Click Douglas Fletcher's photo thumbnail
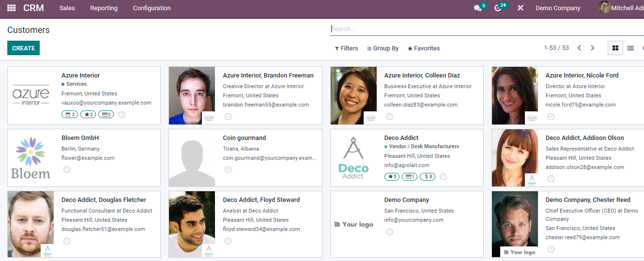Viewport: 644px width, 261px height. [31, 224]
